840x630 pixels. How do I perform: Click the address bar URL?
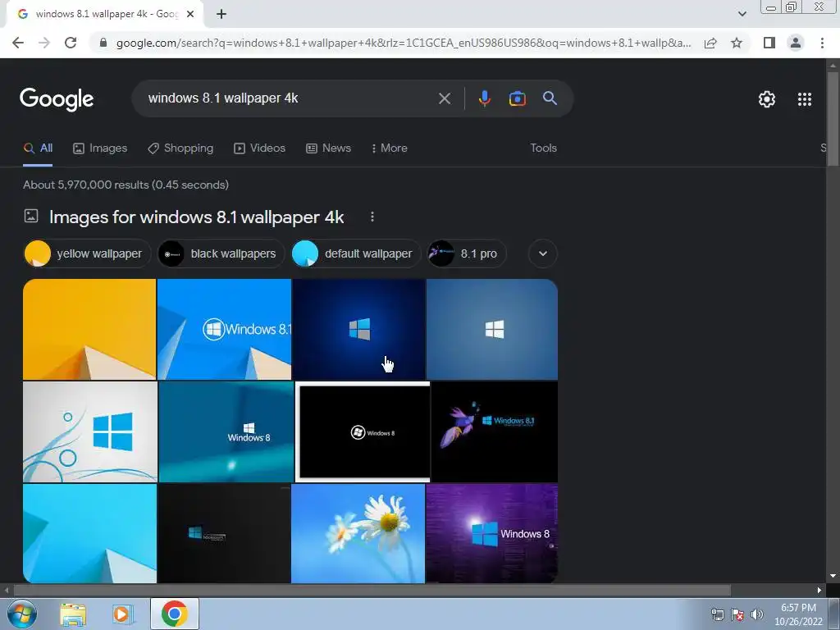(x=404, y=43)
